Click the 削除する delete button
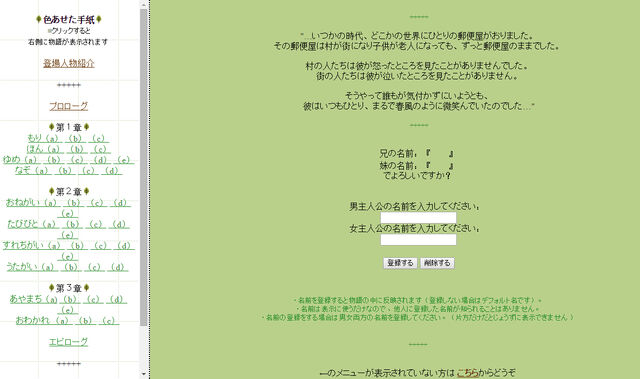640x379 pixels. (x=437, y=263)
